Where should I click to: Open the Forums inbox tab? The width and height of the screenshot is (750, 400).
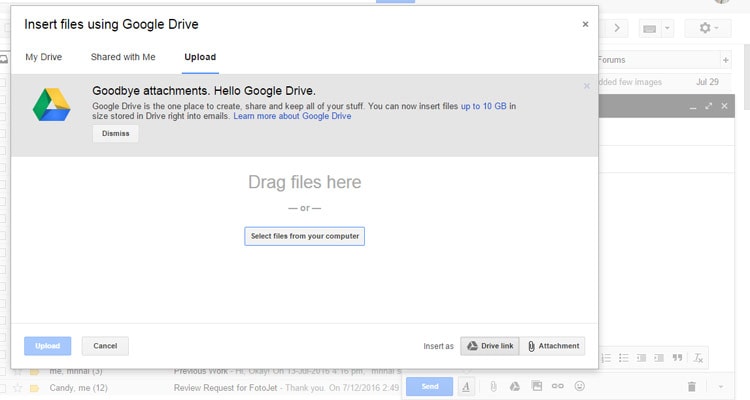(611, 60)
